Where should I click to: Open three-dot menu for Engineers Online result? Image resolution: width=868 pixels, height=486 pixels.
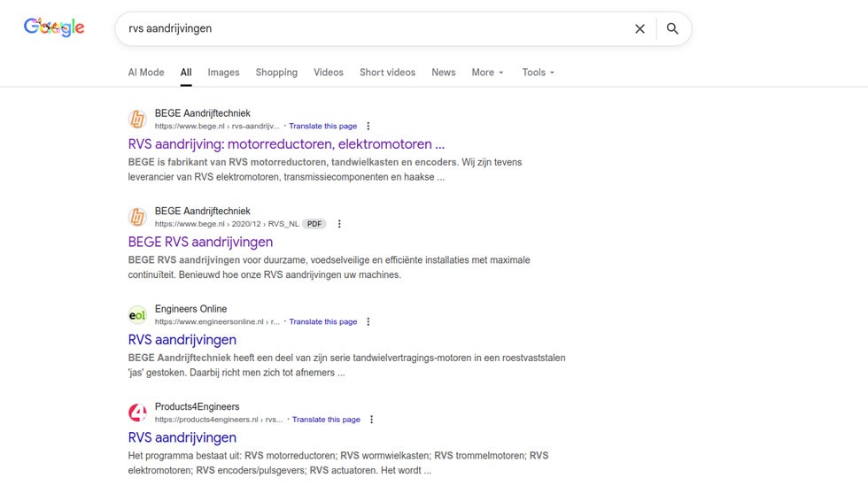coord(368,321)
